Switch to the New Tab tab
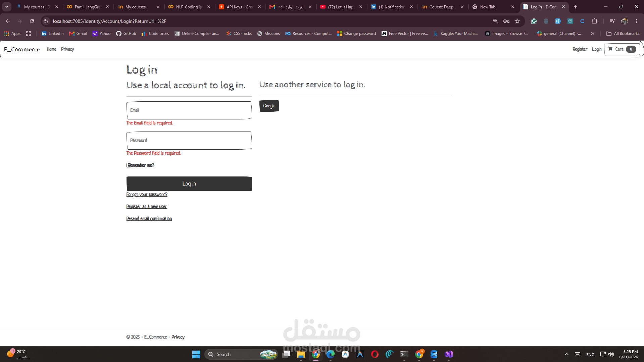Screen dimensions: 644x362 pos(494,7)
